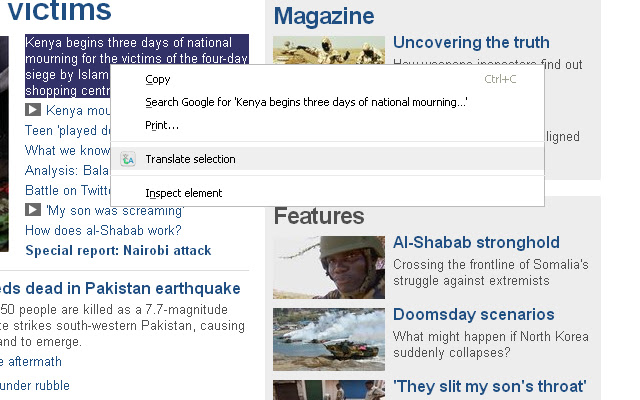Viewport: 640px width, 400px height.
Task: Select Search Google for selected text
Action: pos(306,102)
